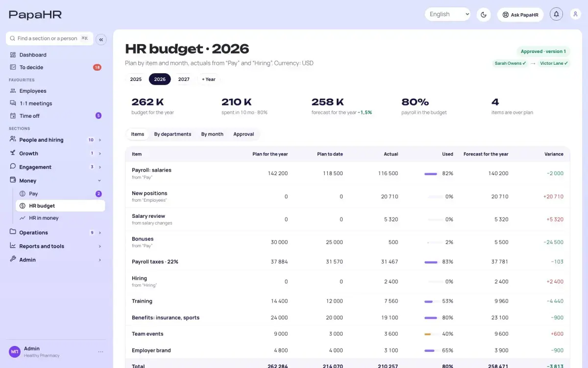Click the Dashboard icon in sidebar
The height and width of the screenshot is (368, 588).
pyautogui.click(x=13, y=55)
